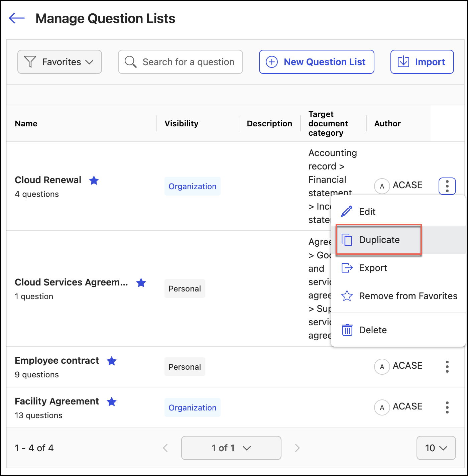Open the Favorites filter dropdown
The width and height of the screenshot is (468, 476).
tap(60, 62)
